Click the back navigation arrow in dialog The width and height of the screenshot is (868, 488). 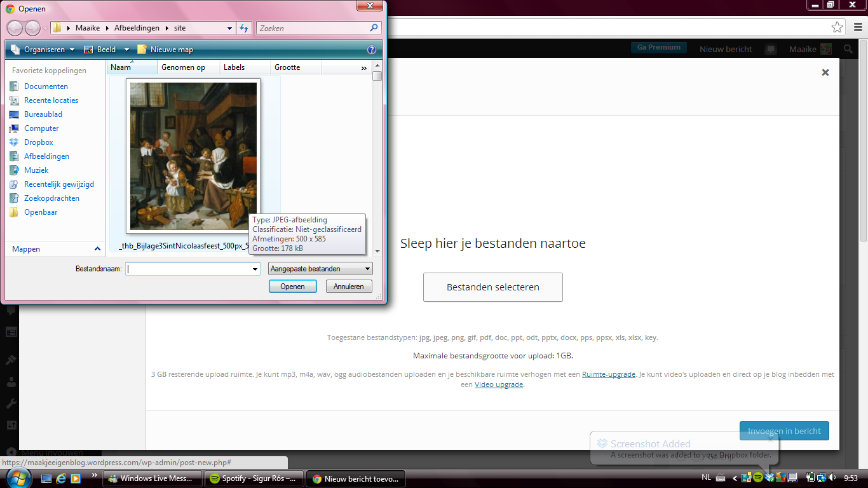[15, 28]
